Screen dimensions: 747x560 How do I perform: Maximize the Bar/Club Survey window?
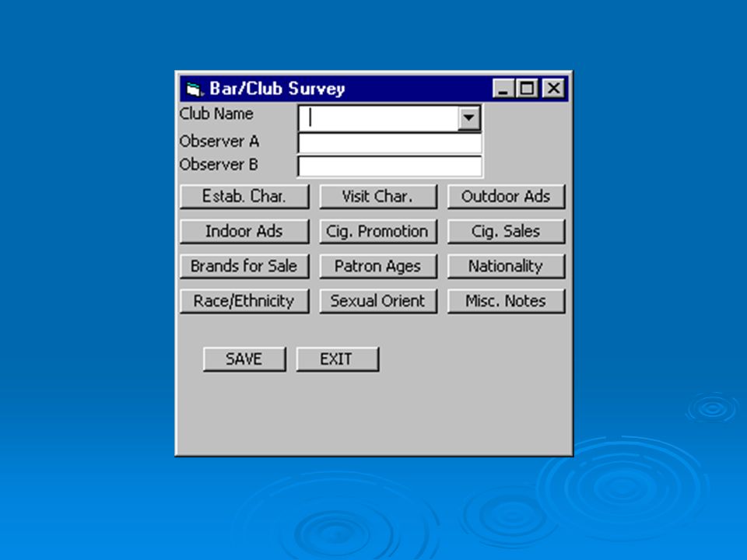pyautogui.click(x=527, y=89)
